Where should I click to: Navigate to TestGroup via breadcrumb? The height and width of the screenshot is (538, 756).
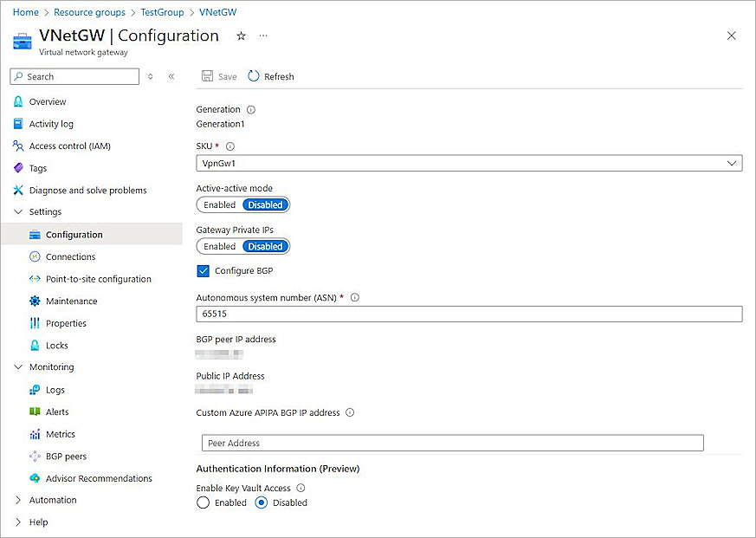click(x=162, y=11)
